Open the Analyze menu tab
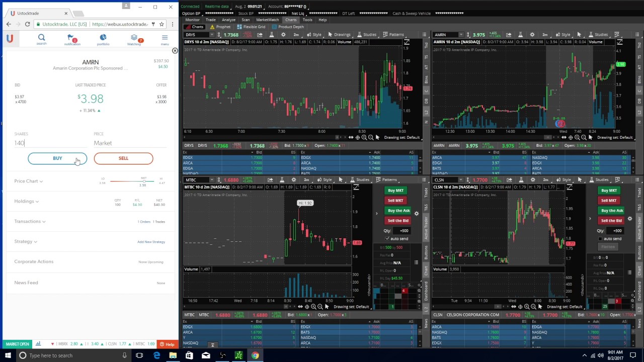Image resolution: width=644 pixels, height=362 pixels. [x=228, y=20]
